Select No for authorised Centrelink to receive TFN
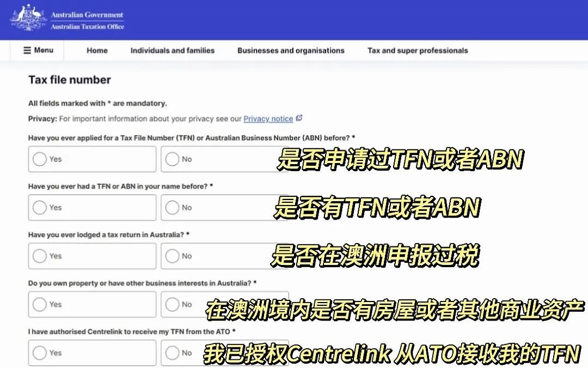 tap(225, 353)
